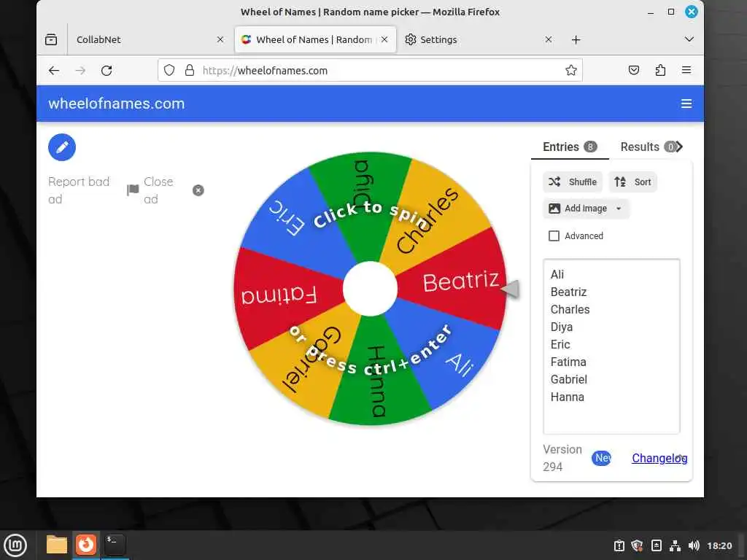747x560 pixels.
Task: Open the terminal from taskbar
Action: pos(115,545)
